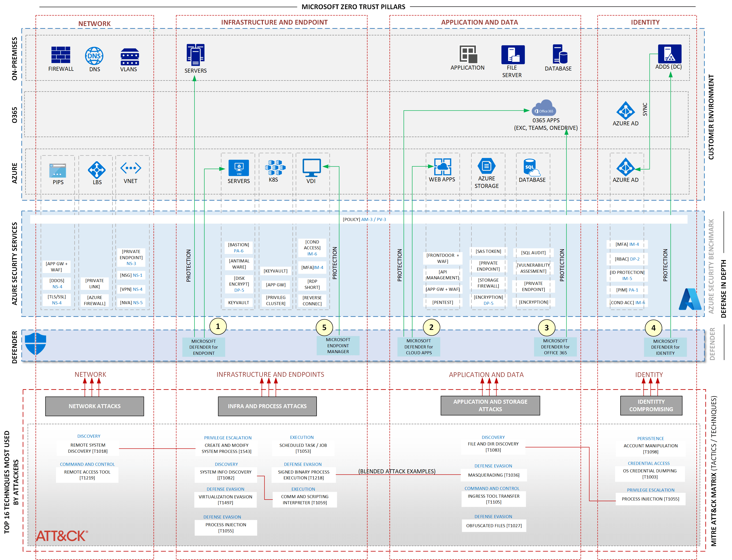
Task: Click the [NSG] NS-1 label
Action: pyautogui.click(x=131, y=275)
